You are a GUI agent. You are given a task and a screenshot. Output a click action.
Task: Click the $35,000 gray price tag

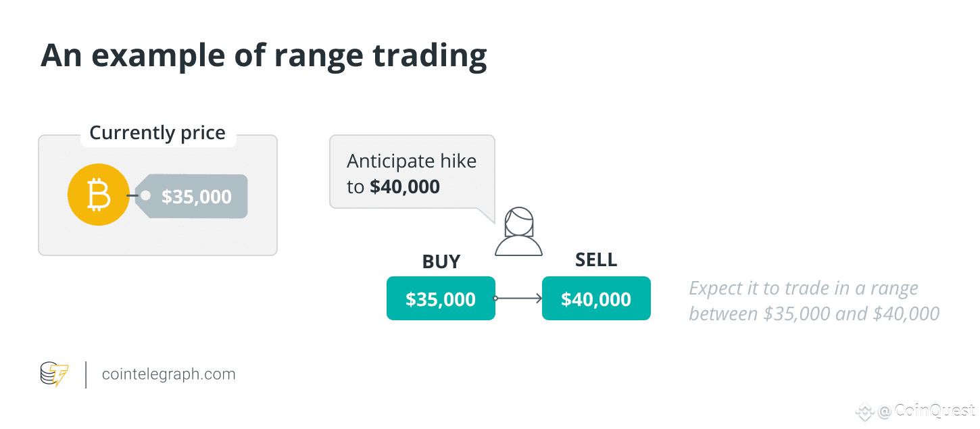(x=191, y=197)
